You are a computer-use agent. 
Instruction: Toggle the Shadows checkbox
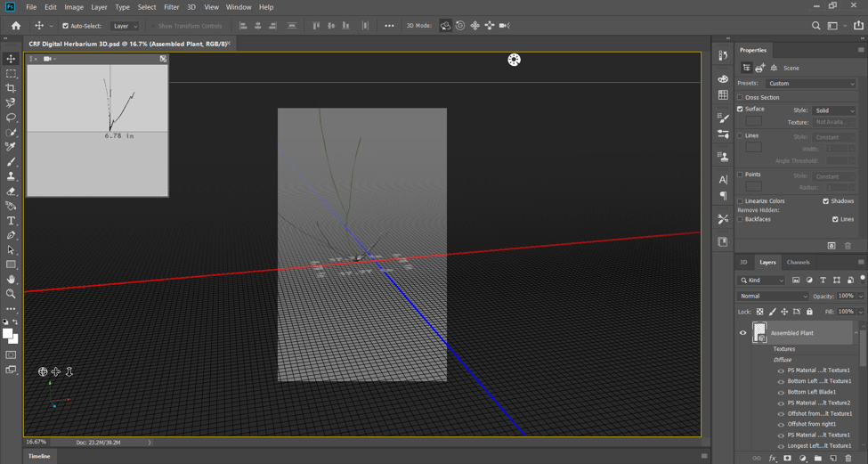(x=825, y=201)
